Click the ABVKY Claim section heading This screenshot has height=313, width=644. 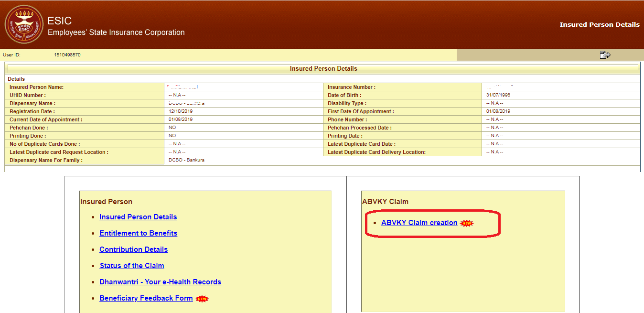[x=385, y=202]
